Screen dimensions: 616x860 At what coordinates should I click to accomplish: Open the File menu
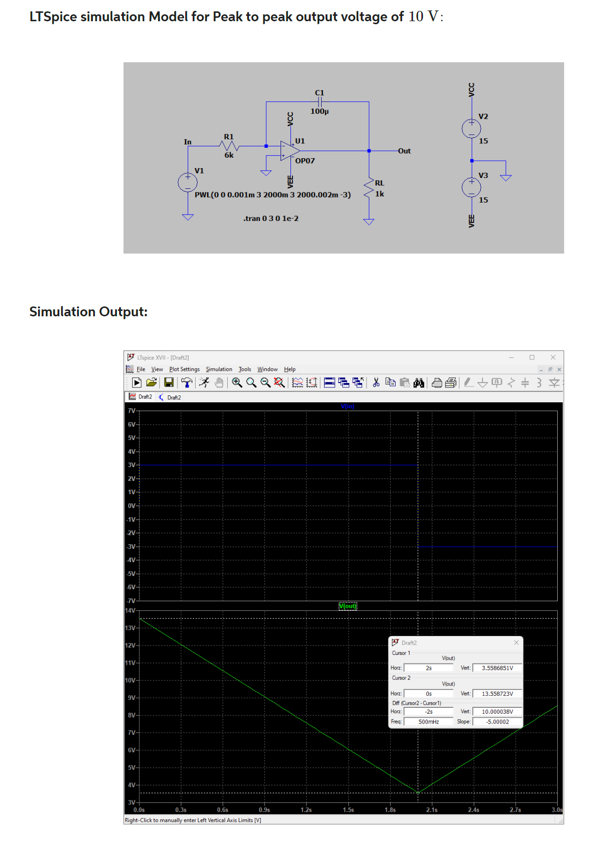(141, 369)
